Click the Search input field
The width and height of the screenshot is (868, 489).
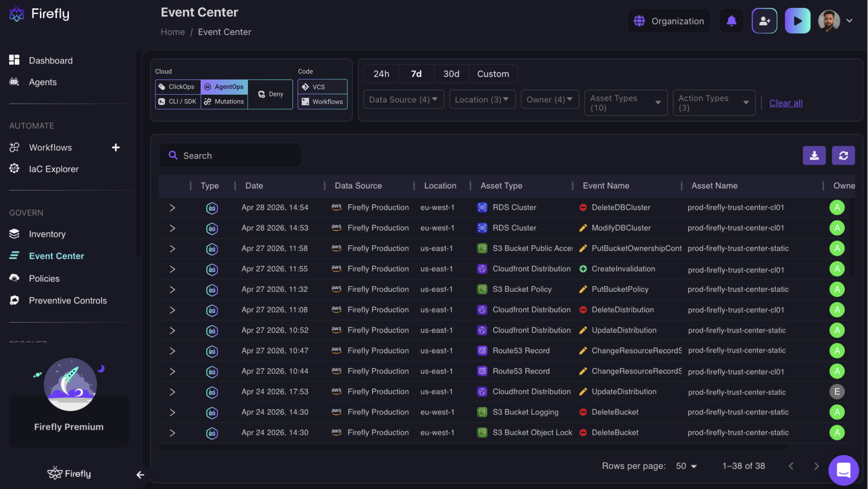point(237,156)
